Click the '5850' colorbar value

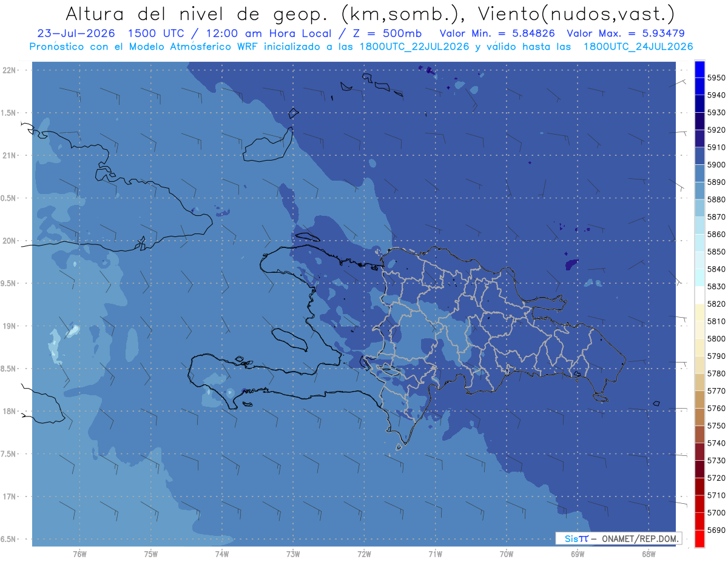click(x=716, y=252)
